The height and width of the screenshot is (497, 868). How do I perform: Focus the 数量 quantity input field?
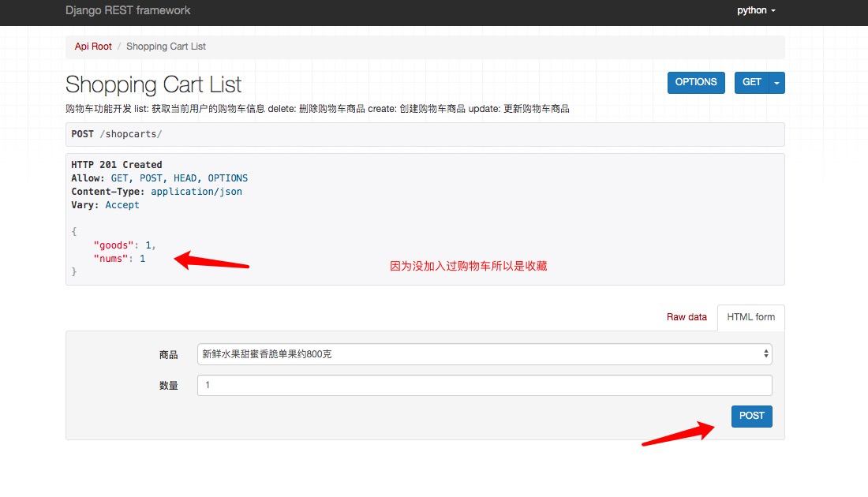click(485, 385)
